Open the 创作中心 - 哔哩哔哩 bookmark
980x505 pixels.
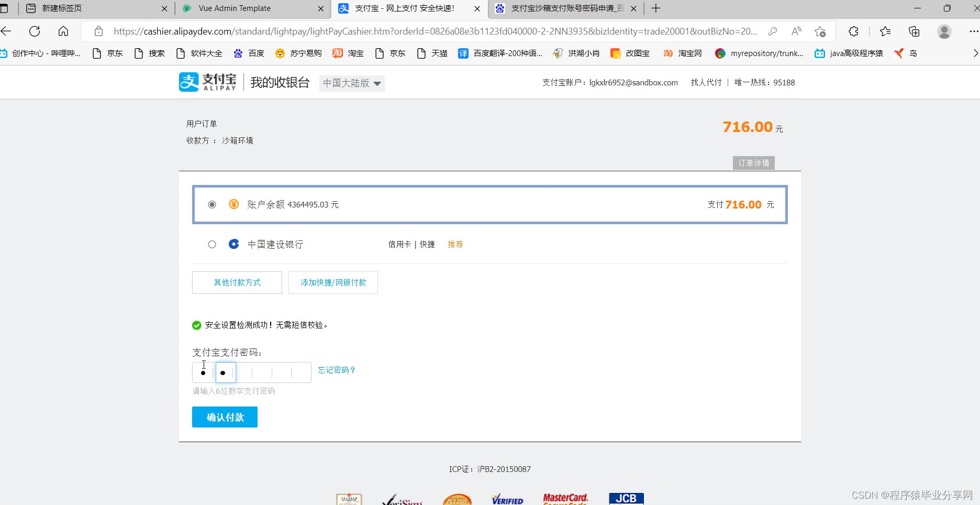pyautogui.click(x=40, y=53)
